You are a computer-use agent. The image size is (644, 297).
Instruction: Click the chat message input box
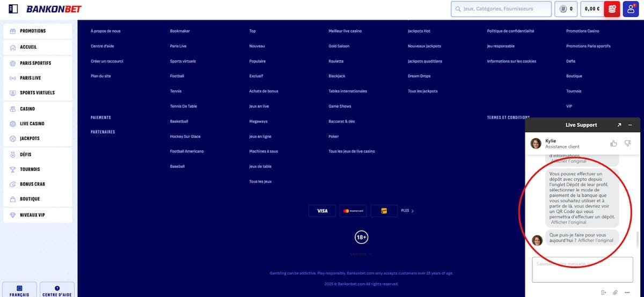coord(582,269)
